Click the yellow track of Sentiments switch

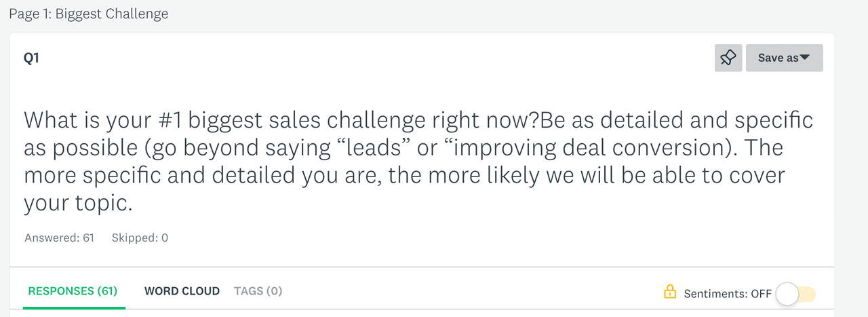point(808,294)
